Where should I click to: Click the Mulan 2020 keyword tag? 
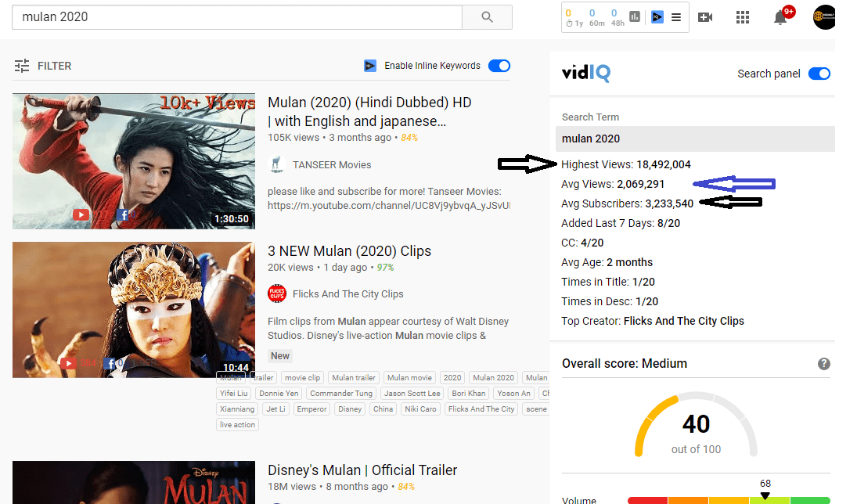494,378
